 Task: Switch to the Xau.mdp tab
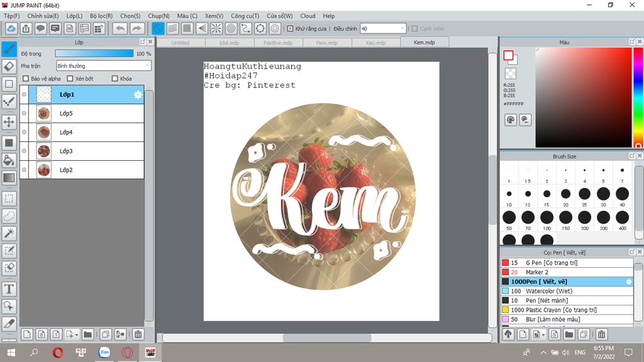tap(376, 43)
